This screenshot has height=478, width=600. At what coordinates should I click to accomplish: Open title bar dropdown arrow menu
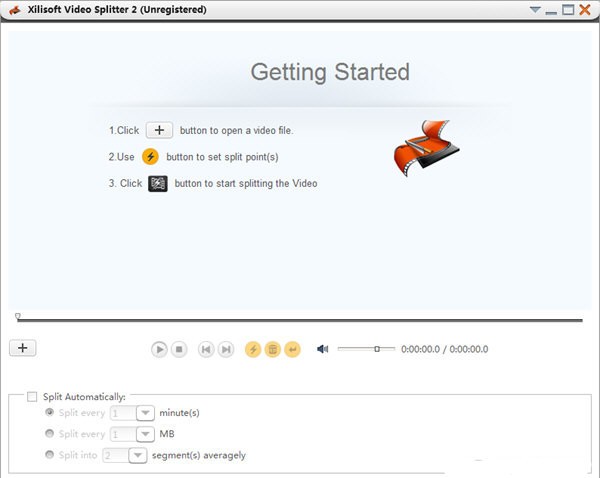pyautogui.click(x=535, y=10)
